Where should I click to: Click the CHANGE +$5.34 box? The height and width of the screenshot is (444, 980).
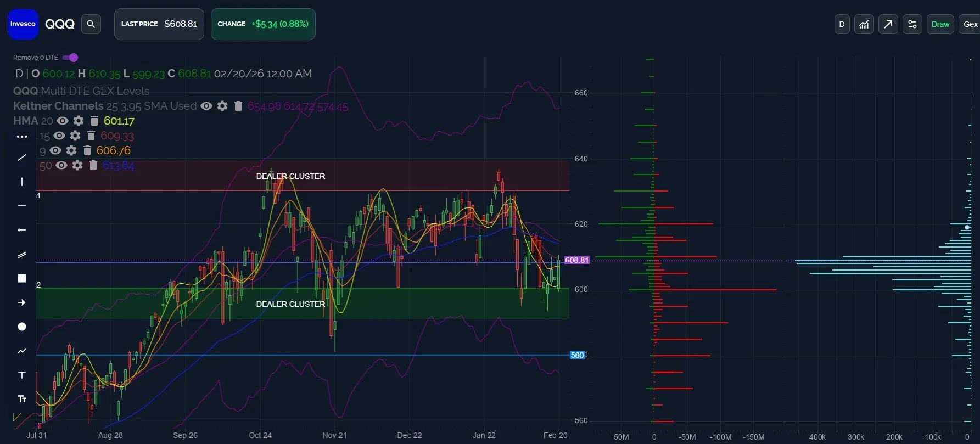point(263,24)
